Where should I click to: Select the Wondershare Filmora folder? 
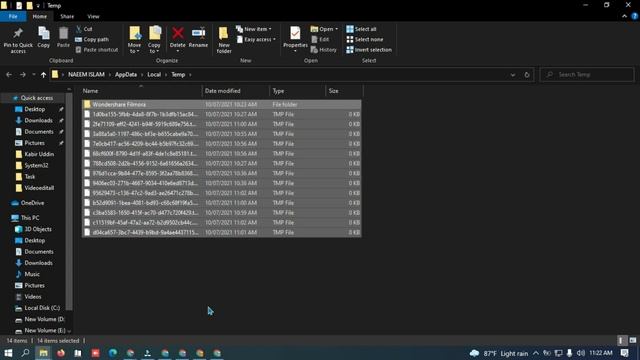point(222,104)
